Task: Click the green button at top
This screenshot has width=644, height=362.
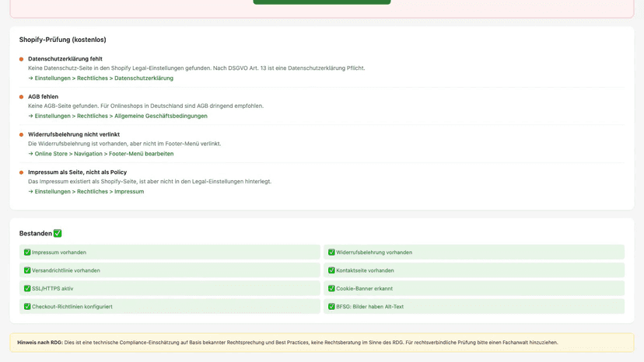Action: coord(321,2)
